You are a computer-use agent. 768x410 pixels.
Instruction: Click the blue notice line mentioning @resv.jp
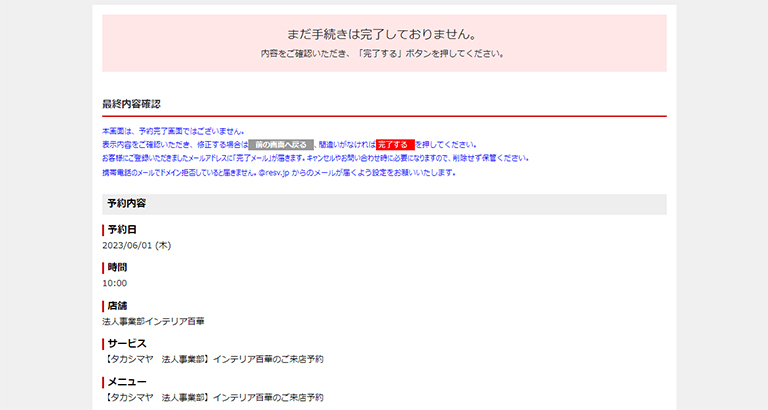pyautogui.click(x=279, y=172)
